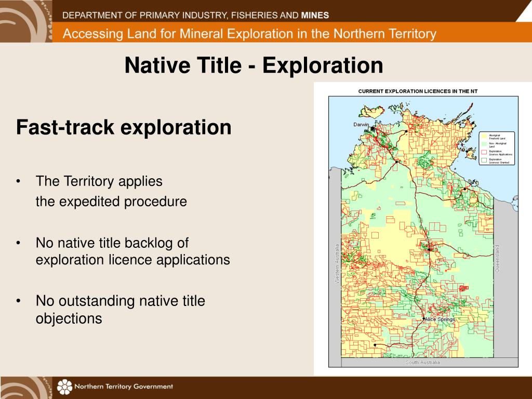532x399 pixels.
Task: Click the green Exploration Licences Granted legend box
Action: coord(484,160)
